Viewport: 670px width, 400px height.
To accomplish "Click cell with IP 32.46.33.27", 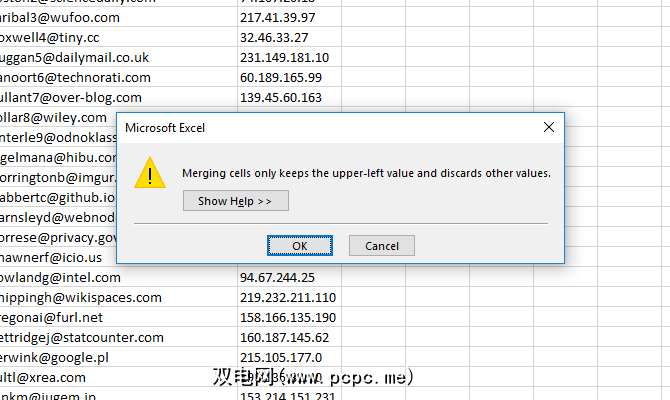I will point(272,37).
